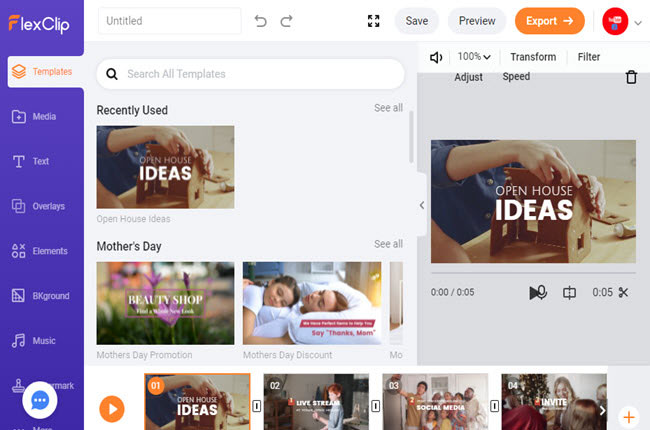Viewport: 650px width, 430px height.
Task: Play the timeline from the orange button
Action: coord(112,408)
